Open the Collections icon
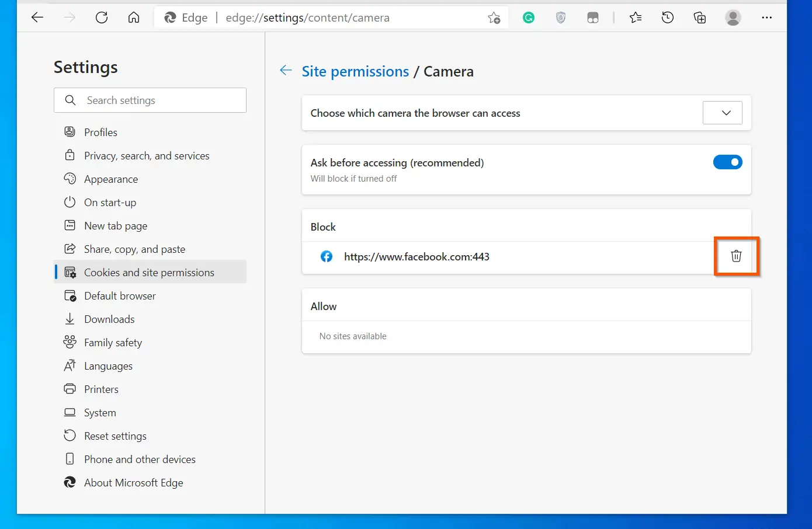812x529 pixels. 700,18
